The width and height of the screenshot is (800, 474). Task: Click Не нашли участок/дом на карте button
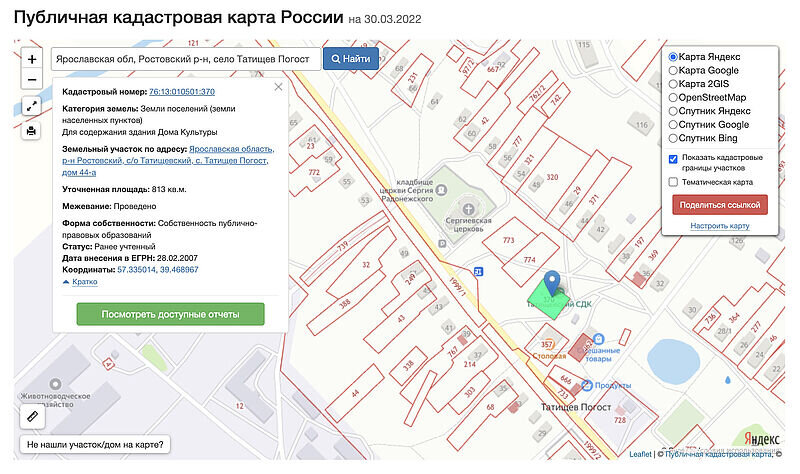pos(95,444)
